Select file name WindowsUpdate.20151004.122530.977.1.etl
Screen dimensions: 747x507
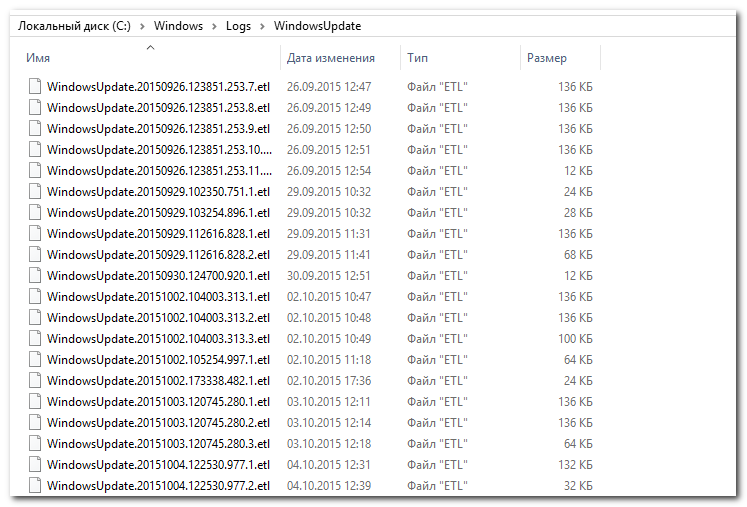[x=158, y=465]
